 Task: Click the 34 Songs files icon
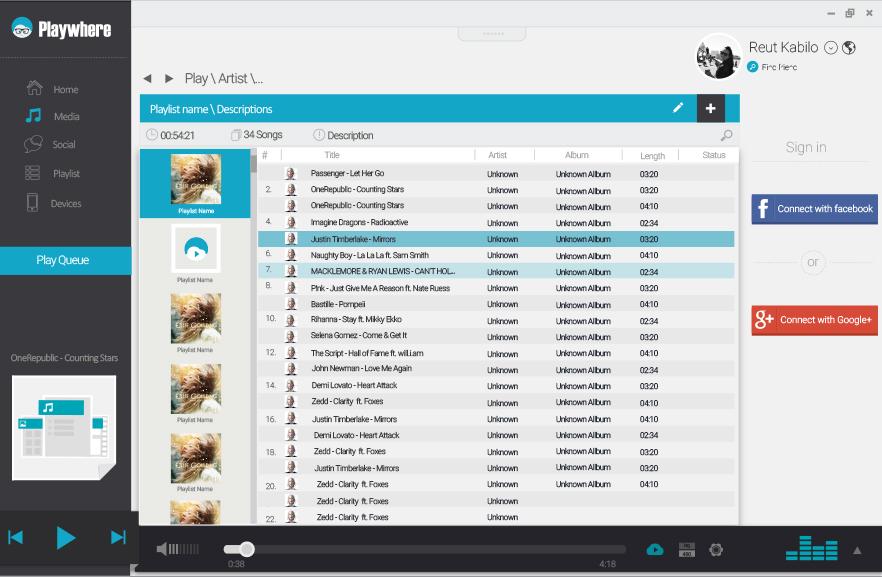click(236, 135)
